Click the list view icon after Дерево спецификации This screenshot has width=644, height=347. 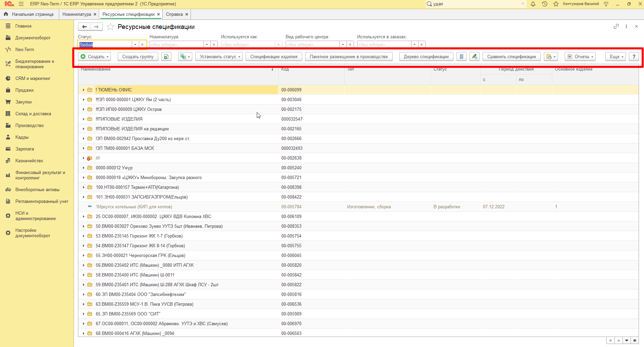coord(461,57)
